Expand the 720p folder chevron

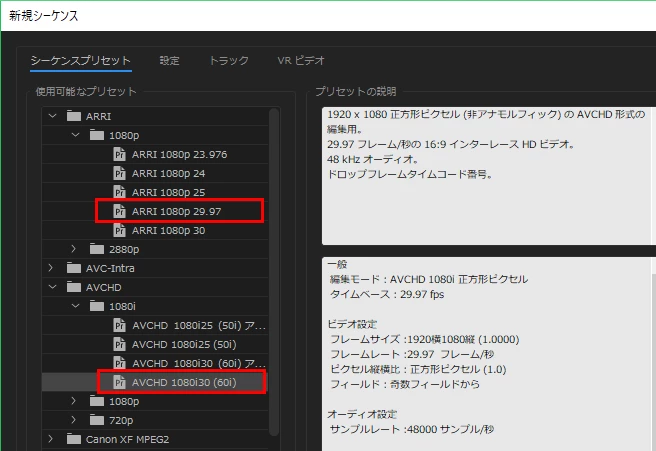[x=74, y=420]
